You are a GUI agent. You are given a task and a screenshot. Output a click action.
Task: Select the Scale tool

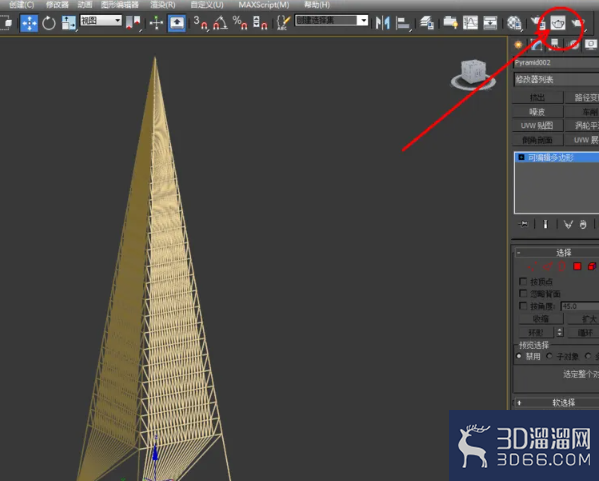[x=69, y=23]
